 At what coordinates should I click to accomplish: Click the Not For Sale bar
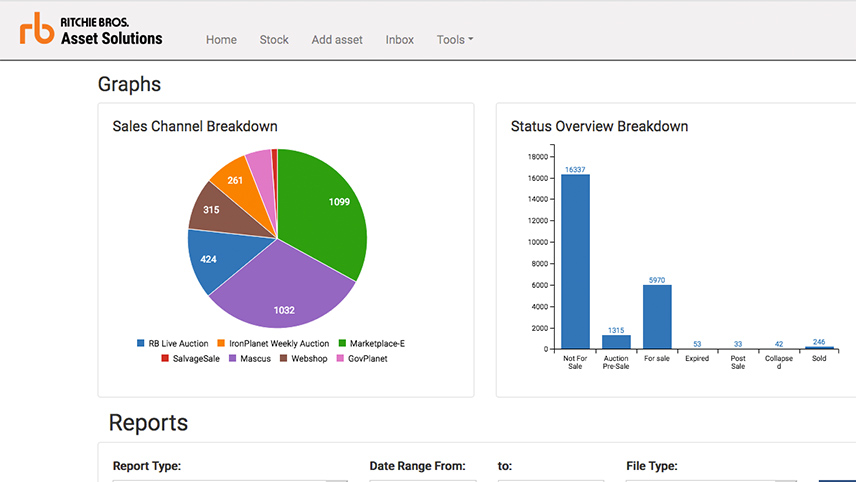coord(575,261)
